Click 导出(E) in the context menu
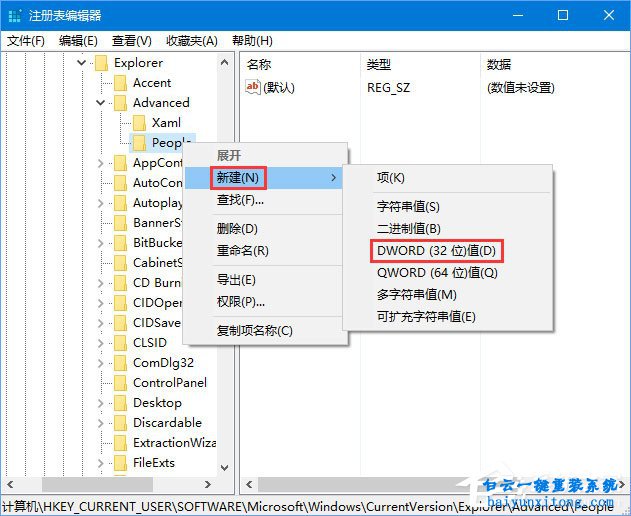 pos(236,280)
